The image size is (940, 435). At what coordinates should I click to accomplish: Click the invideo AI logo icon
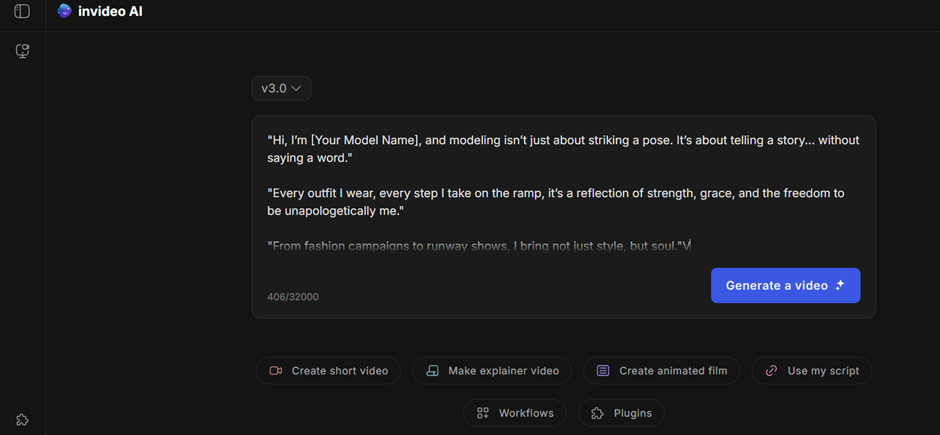click(x=65, y=12)
